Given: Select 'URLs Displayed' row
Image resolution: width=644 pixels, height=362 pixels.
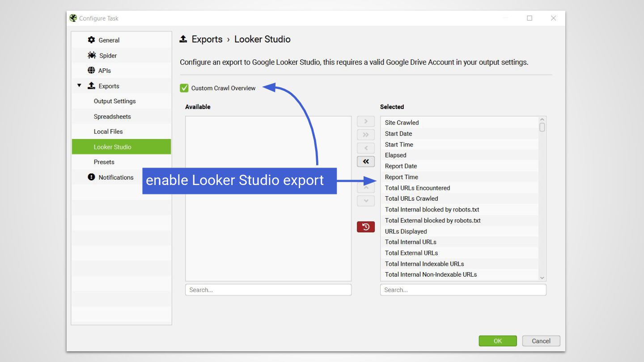Looking at the screenshot, I should 460,231.
